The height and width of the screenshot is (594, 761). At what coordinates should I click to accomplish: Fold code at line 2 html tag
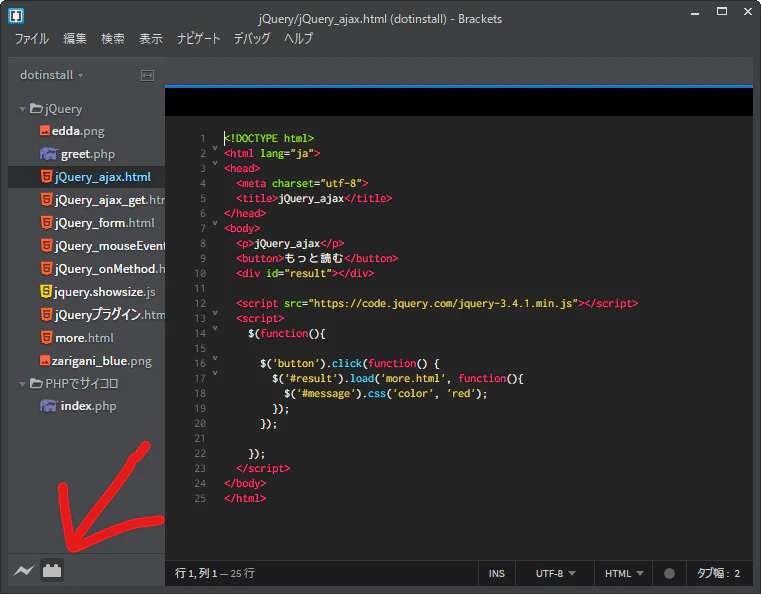pos(215,148)
